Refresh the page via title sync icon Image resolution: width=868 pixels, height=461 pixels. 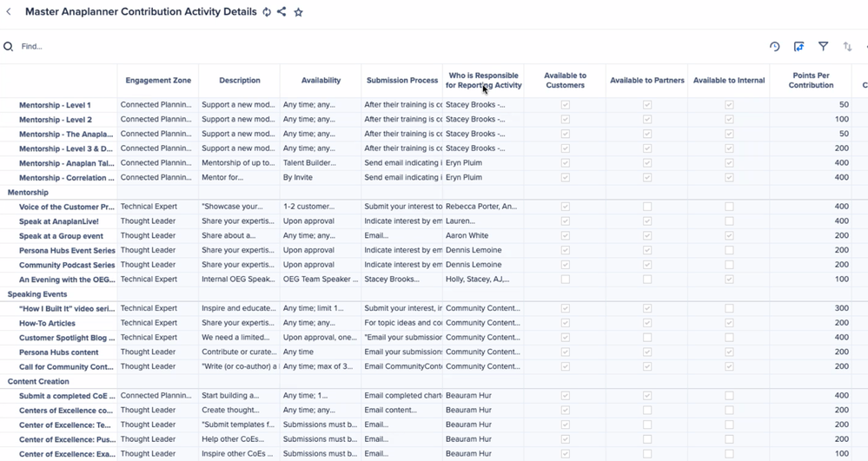267,11
